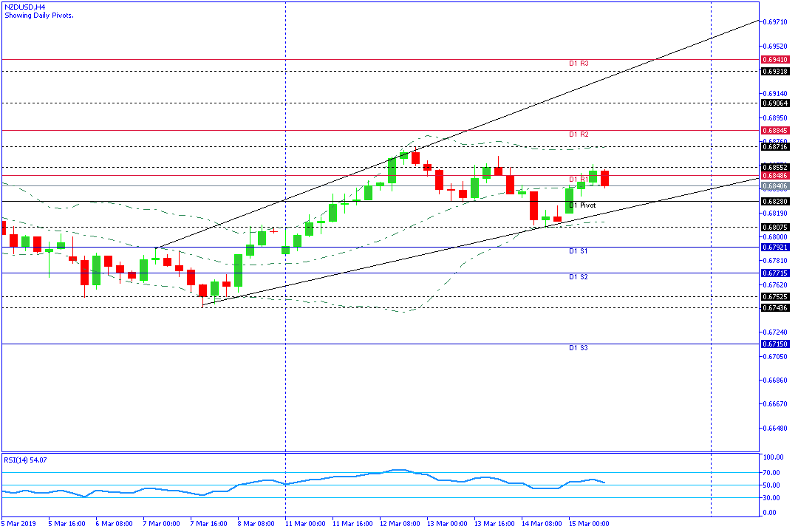This screenshot has height=532, width=798.
Task: Click the 0.69710 axis price label
Action: [x=776, y=22]
